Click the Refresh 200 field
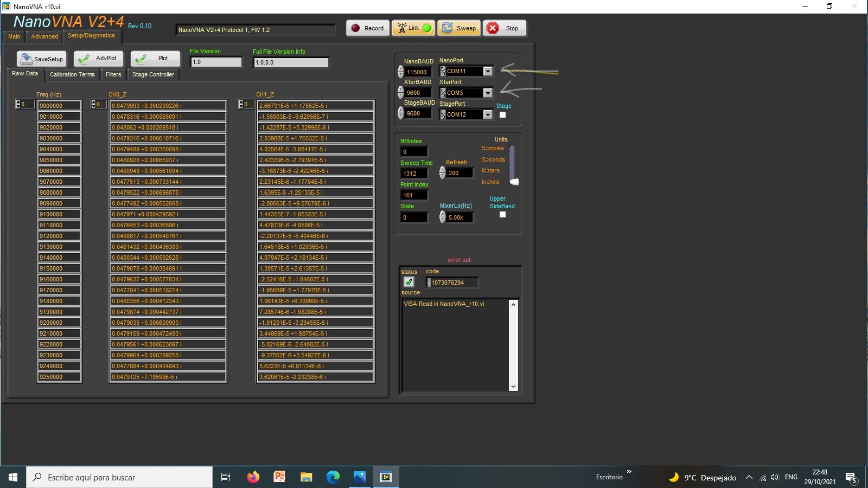Viewport: 868px width, 488px height. (x=460, y=173)
